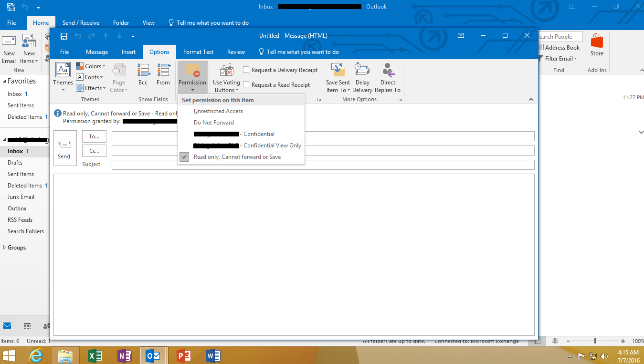The image size is (644, 364).
Task: Click New Email in the Outlook window
Action: click(x=9, y=50)
